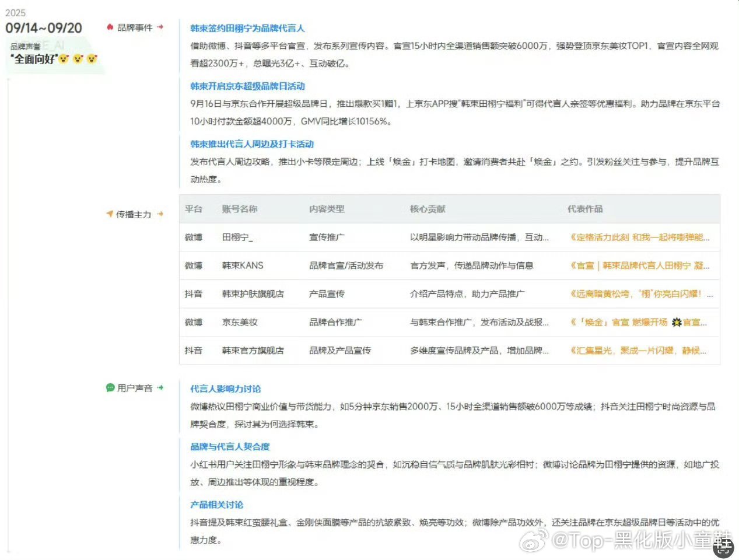Screen dimensions: 739x560
Task: Click the megaphone icon beside 传播主力
Action: pos(110,213)
